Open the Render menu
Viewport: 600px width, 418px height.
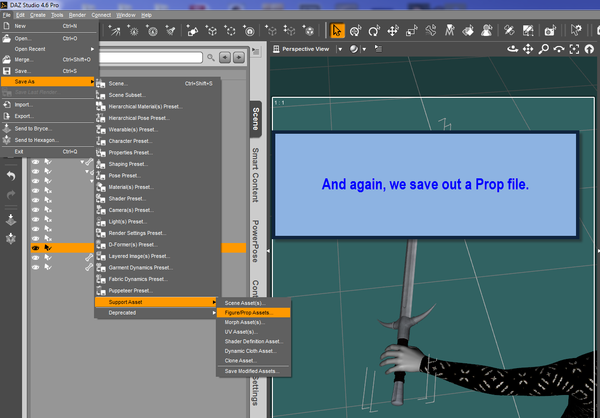77,15
